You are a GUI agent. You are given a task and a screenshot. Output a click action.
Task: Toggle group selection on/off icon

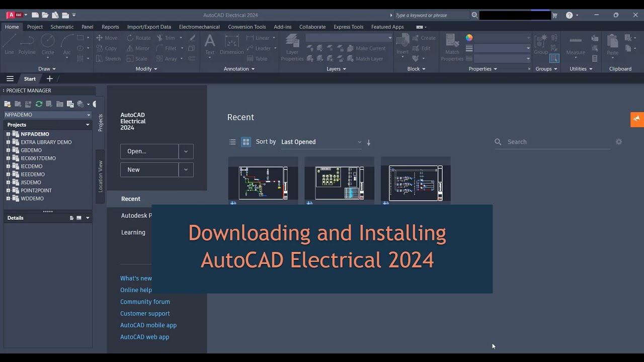click(x=554, y=59)
